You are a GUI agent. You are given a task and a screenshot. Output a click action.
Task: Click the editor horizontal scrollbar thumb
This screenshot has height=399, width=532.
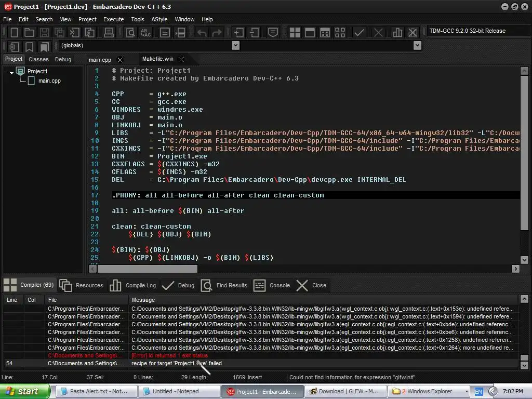(x=147, y=269)
